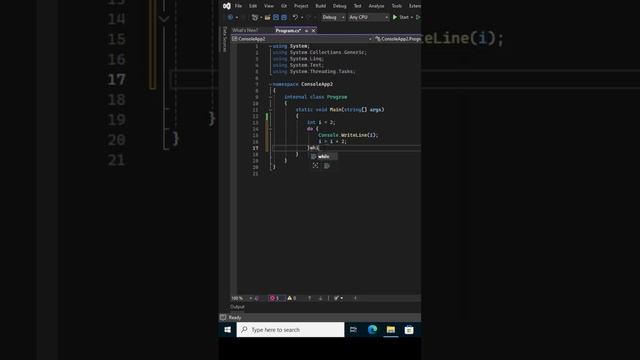Open the Windows Start menu

[227, 329]
